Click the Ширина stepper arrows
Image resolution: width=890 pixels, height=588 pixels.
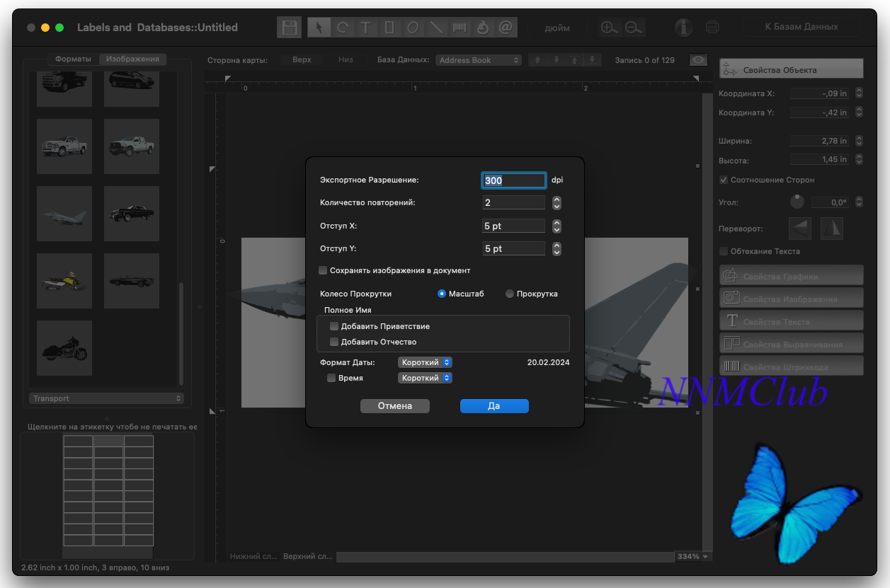coord(859,141)
